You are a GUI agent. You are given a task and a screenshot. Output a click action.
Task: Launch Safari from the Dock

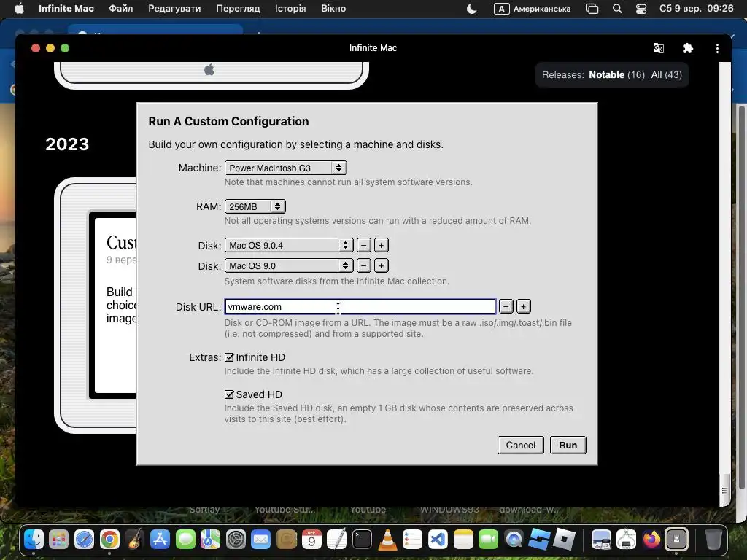[85, 540]
